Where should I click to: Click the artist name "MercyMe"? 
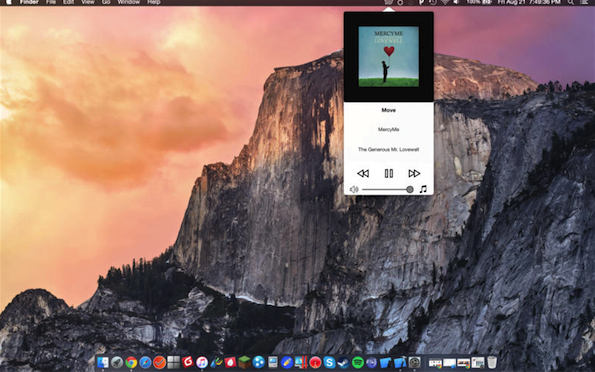point(389,129)
